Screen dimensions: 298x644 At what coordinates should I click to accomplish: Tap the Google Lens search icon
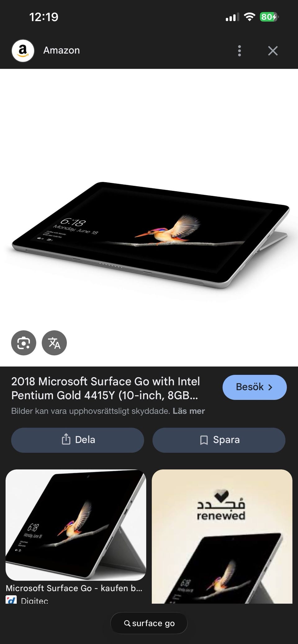24,343
